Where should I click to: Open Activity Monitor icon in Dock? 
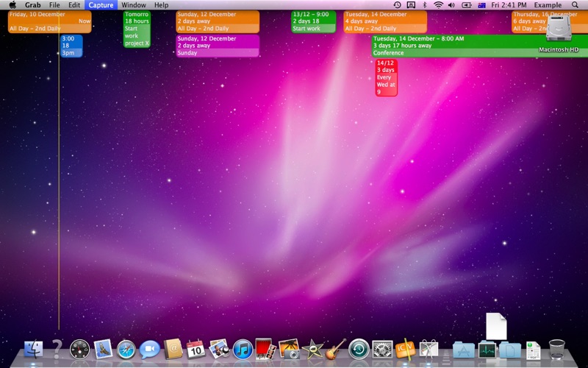pyautogui.click(x=487, y=350)
